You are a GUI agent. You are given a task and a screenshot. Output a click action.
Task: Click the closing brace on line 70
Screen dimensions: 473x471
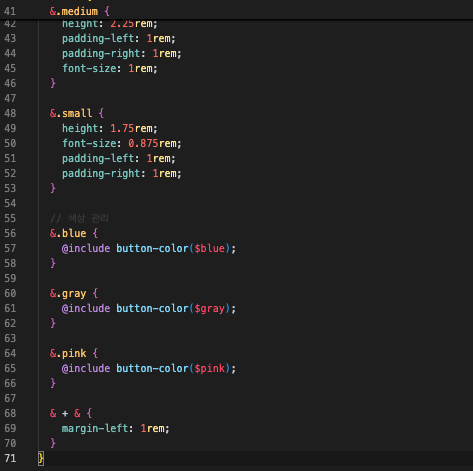point(53,443)
